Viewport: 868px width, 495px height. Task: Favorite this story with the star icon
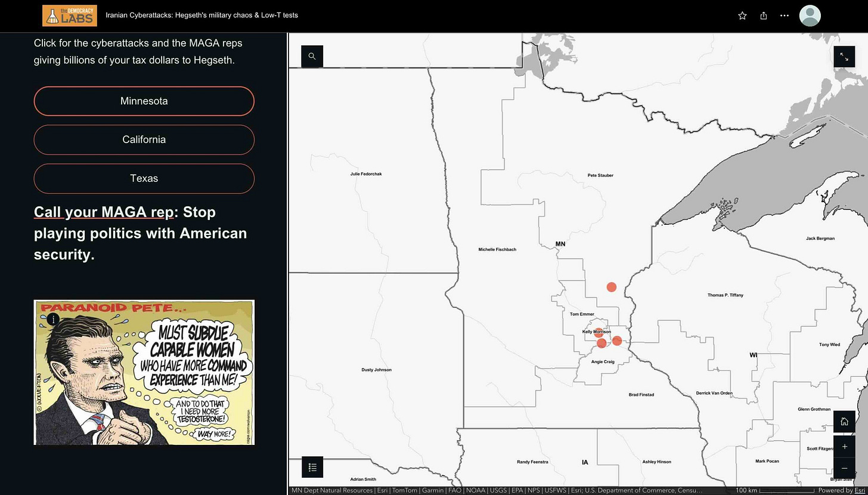(742, 16)
